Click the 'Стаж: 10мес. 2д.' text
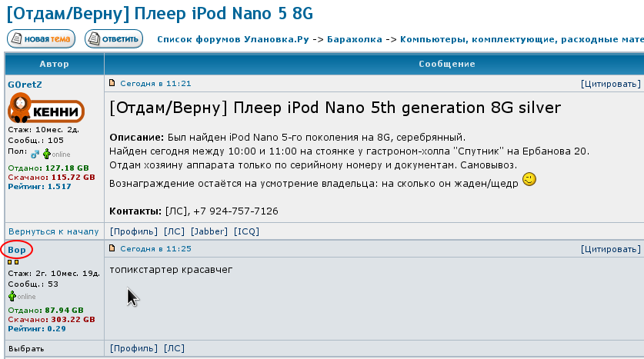The width and height of the screenshot is (644, 359). pos(44,130)
